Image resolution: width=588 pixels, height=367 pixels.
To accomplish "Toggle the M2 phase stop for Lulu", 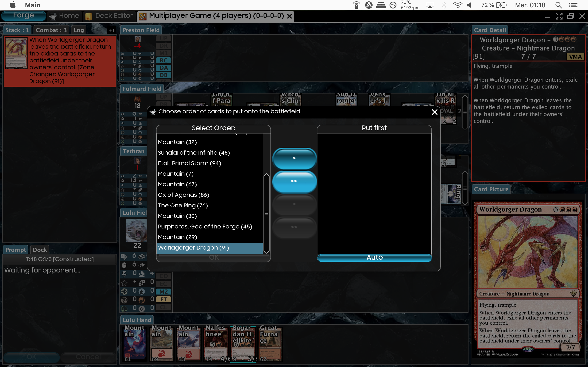I will click(x=164, y=292).
